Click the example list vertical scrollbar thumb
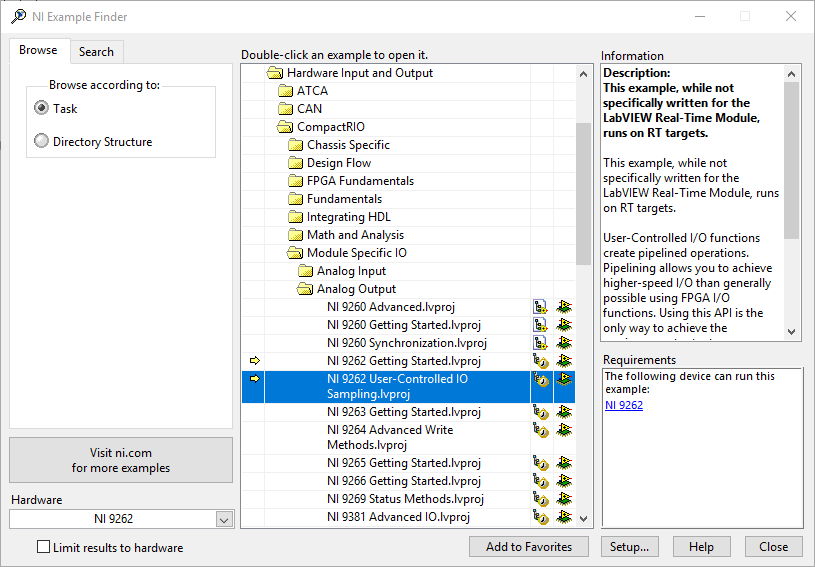This screenshot has height=567, width=815. (x=583, y=194)
